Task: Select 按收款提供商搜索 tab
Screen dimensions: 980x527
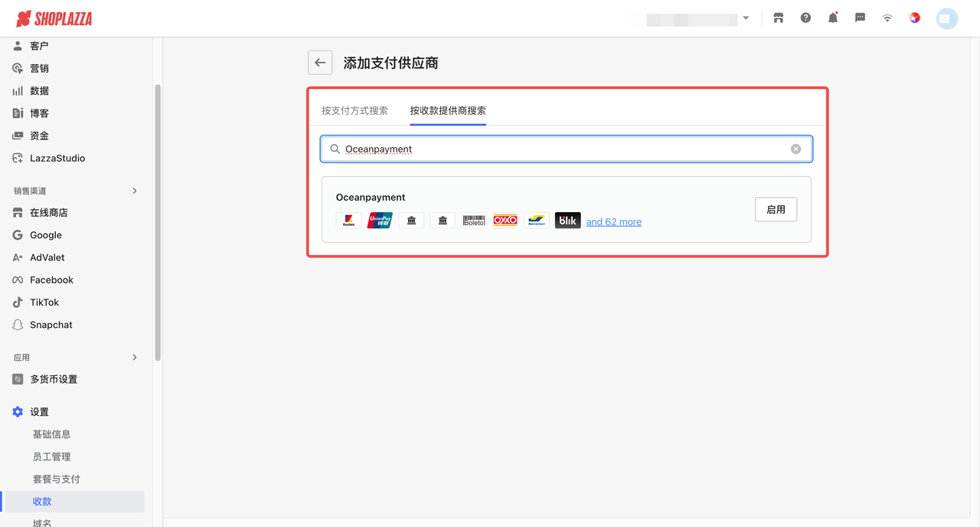Action: click(x=448, y=110)
